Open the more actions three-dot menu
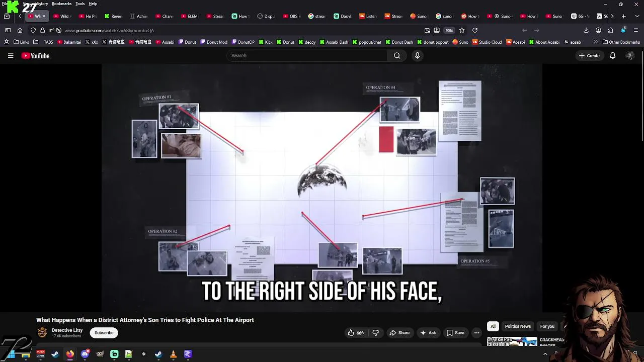 click(x=476, y=333)
